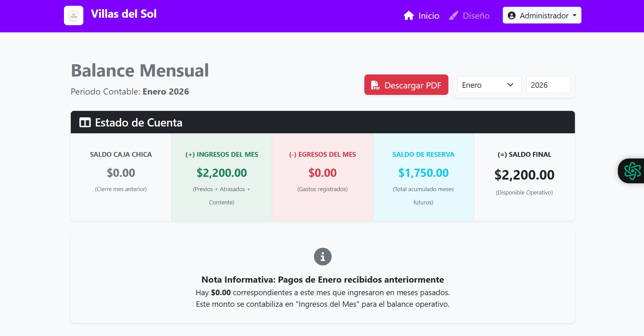This screenshot has height=336, width=644.
Task: Switch to the Diseño section
Action: [476, 15]
